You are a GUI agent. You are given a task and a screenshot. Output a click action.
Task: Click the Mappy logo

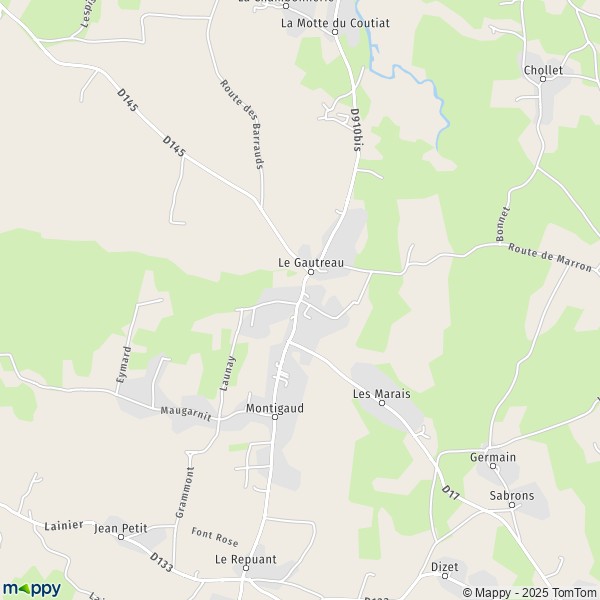32,588
